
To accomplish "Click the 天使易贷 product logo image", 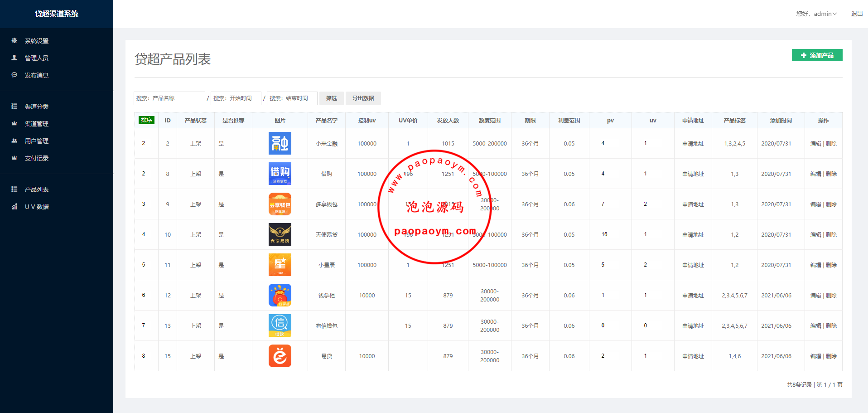I will [280, 234].
